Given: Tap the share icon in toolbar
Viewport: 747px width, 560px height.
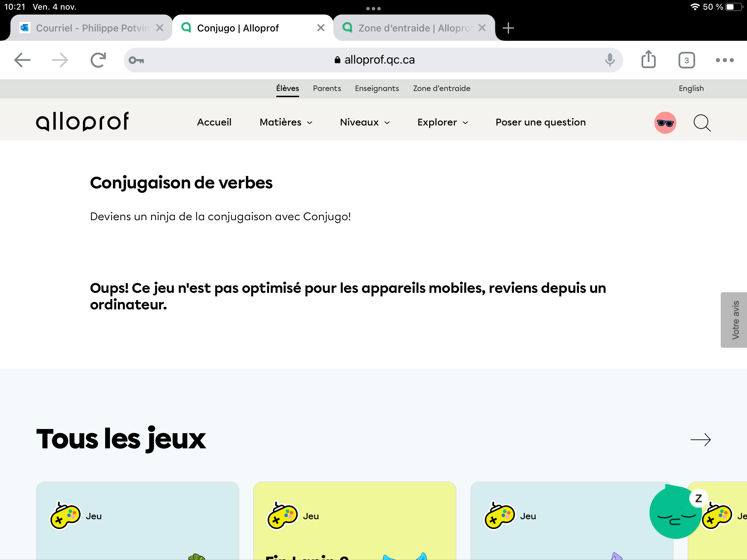Looking at the screenshot, I should pos(648,59).
